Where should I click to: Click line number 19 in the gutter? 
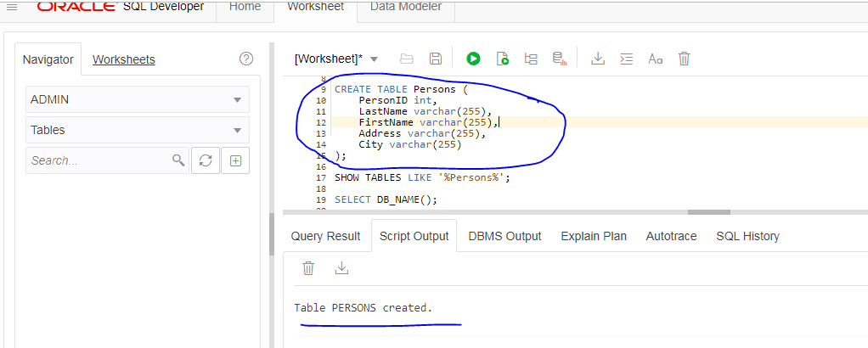321,199
